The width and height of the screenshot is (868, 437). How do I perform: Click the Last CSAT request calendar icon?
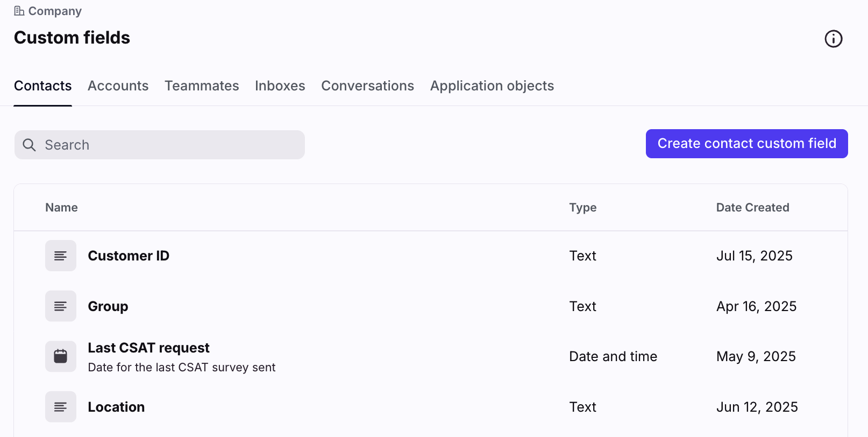(x=61, y=356)
